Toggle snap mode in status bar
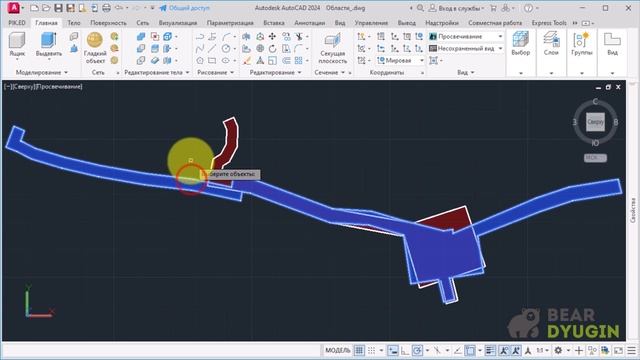 (371, 350)
